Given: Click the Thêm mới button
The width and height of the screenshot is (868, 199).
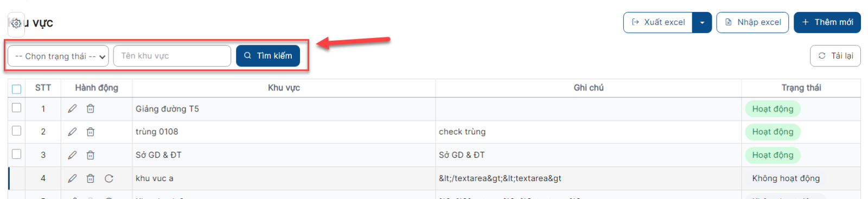Looking at the screenshot, I should (827, 22).
